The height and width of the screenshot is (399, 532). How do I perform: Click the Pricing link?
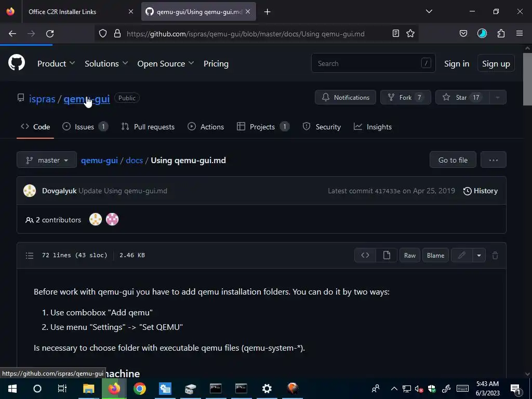pos(216,63)
